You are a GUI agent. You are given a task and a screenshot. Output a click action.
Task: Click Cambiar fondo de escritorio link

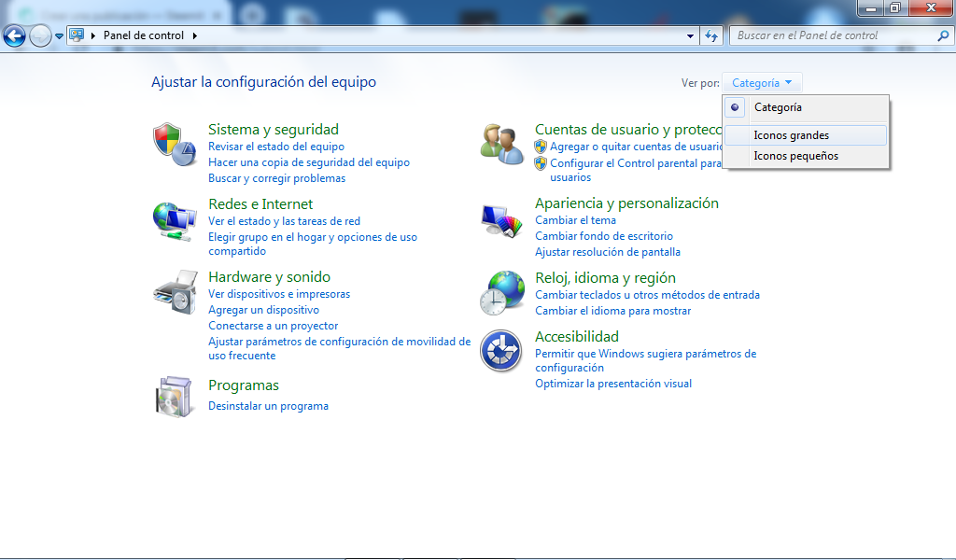[x=604, y=236]
